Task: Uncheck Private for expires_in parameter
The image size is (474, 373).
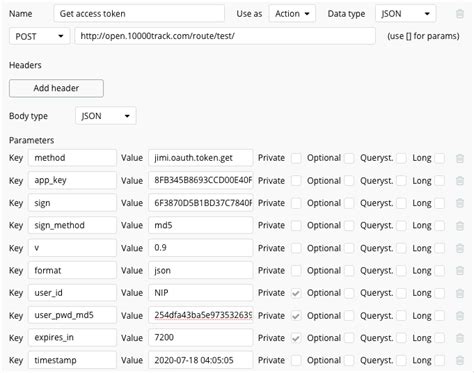Action: [x=296, y=338]
